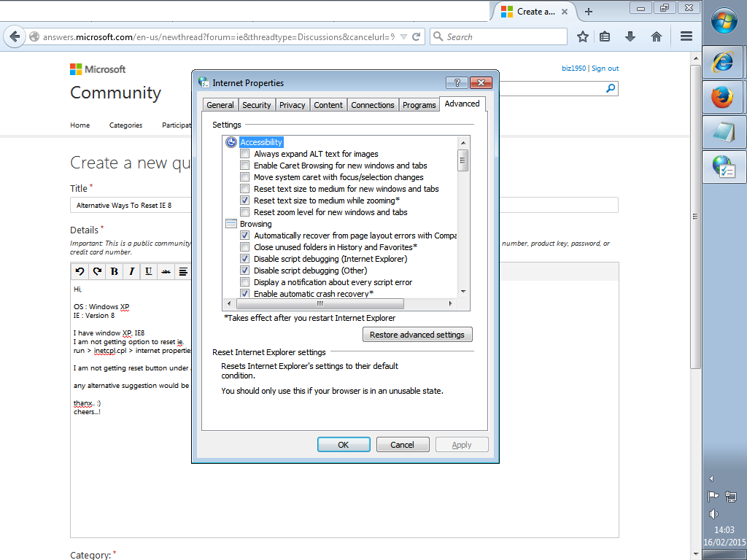Apply left alignment in post editor
Image resolution: width=747 pixels, height=560 pixels.
click(183, 271)
